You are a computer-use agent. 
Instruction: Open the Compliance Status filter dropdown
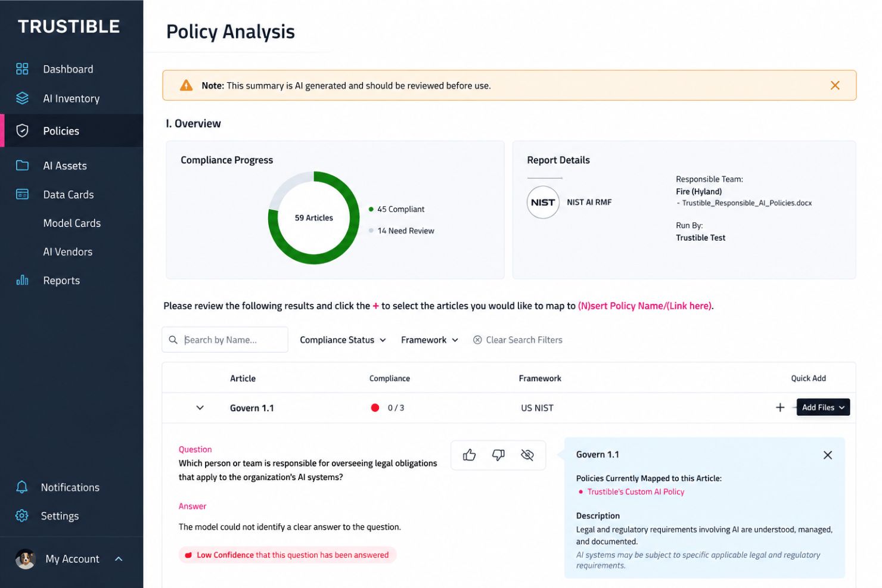click(343, 340)
